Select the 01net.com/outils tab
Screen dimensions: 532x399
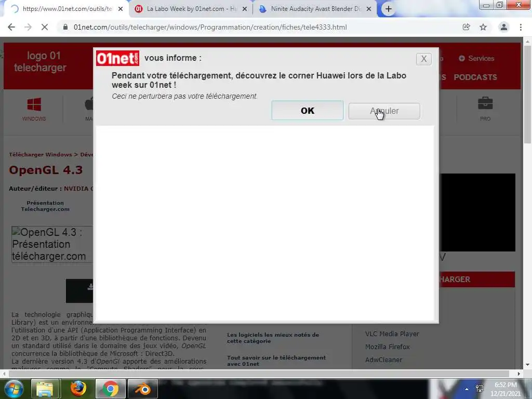[x=66, y=9]
